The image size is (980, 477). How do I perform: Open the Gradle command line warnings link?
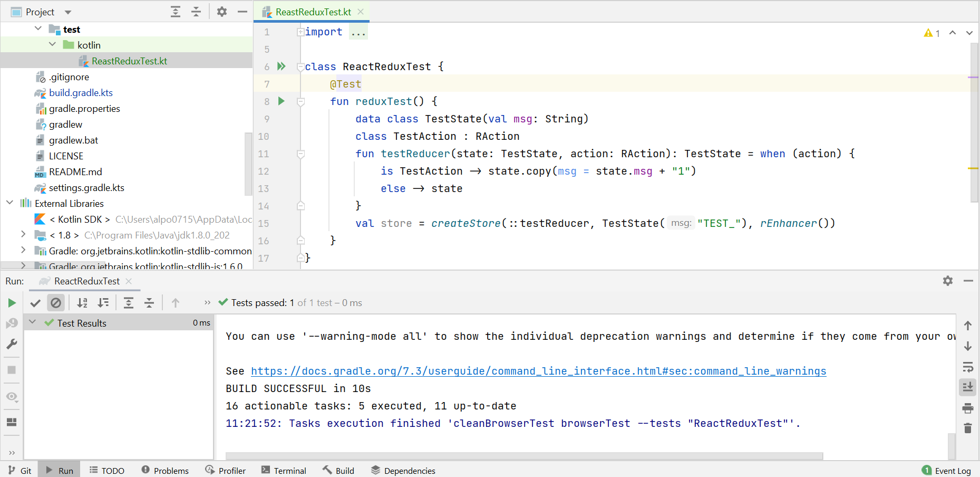coord(538,371)
